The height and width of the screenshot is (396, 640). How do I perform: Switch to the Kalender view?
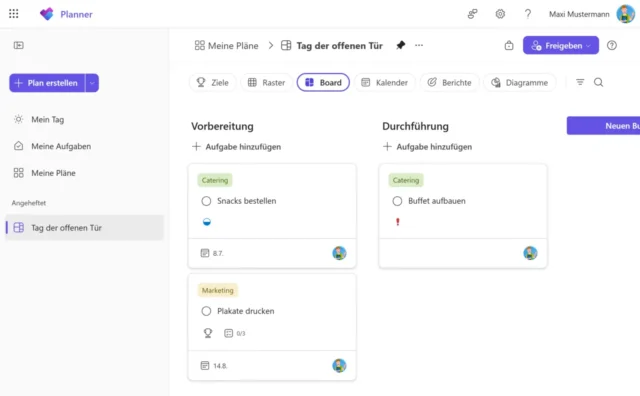384,82
